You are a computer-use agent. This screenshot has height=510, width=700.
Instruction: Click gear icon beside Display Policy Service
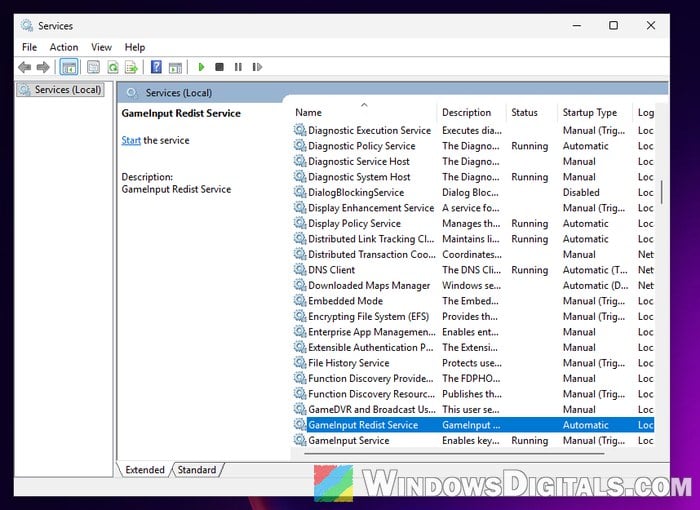(300, 223)
